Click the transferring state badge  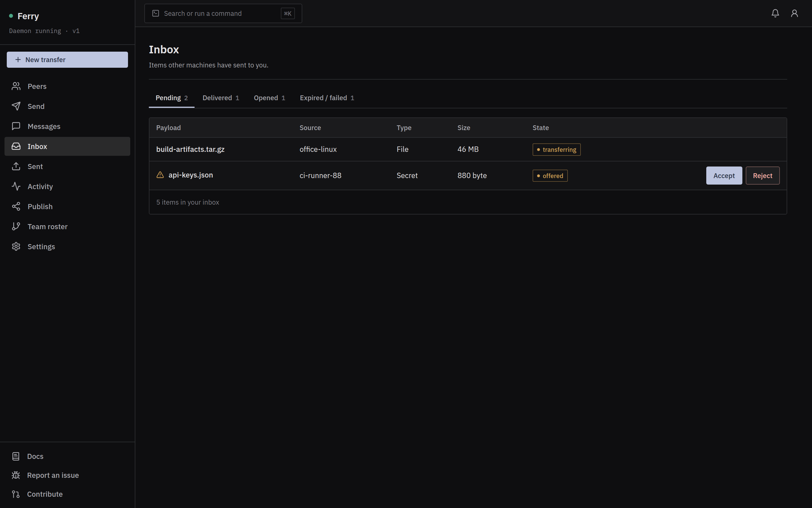[556, 150]
